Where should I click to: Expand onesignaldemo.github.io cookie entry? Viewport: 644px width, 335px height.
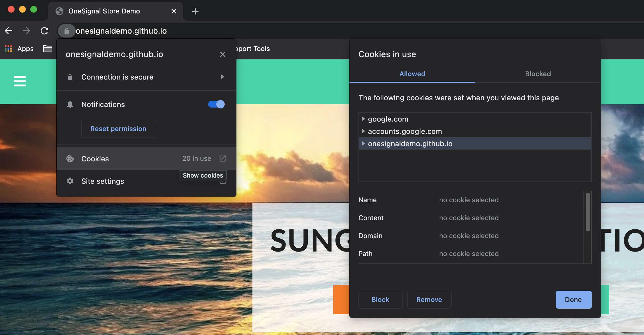pos(363,143)
